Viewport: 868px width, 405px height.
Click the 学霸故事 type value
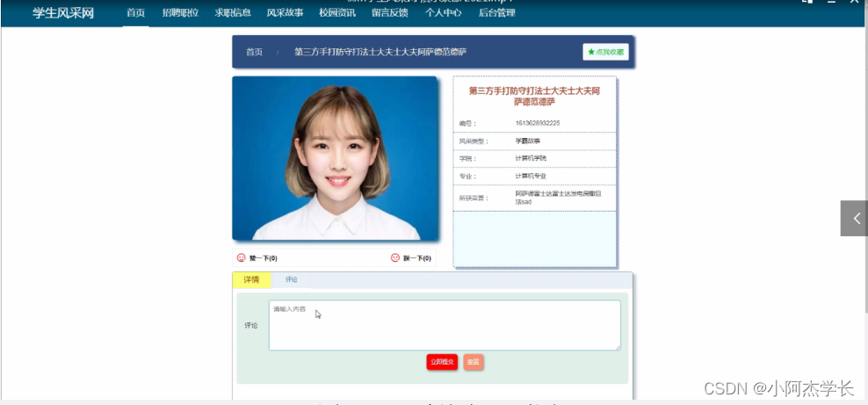(x=527, y=141)
